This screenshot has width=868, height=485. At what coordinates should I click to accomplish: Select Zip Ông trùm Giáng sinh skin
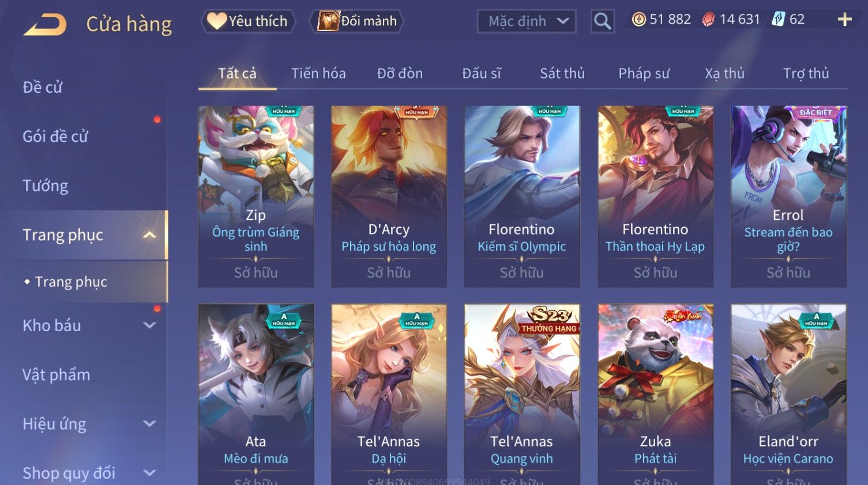(x=256, y=196)
